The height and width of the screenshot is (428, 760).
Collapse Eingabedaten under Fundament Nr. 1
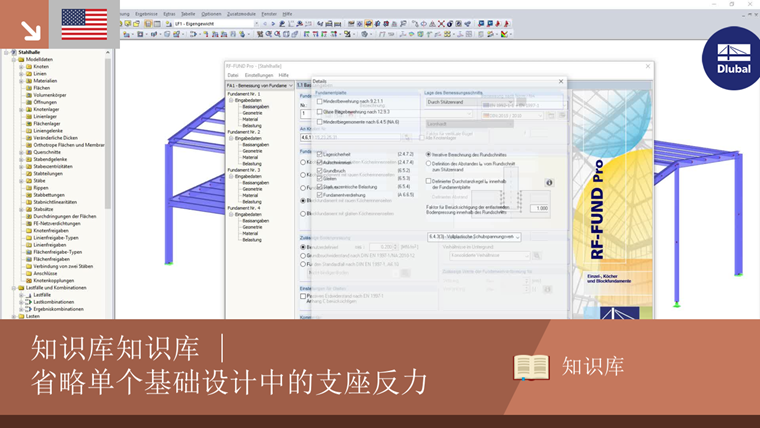(232, 100)
